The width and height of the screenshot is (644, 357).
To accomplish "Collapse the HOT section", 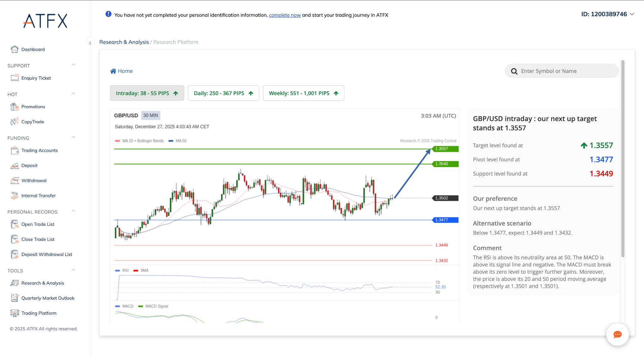I will [x=73, y=94].
